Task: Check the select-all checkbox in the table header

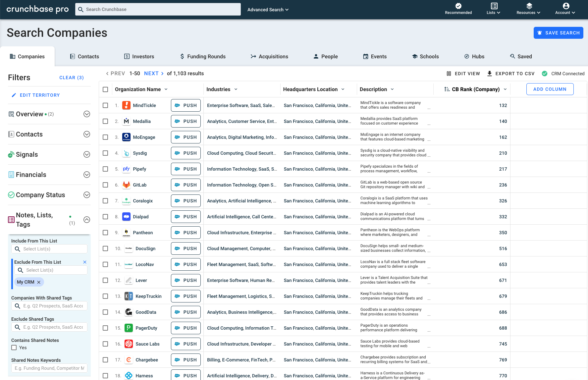Action: [x=105, y=89]
